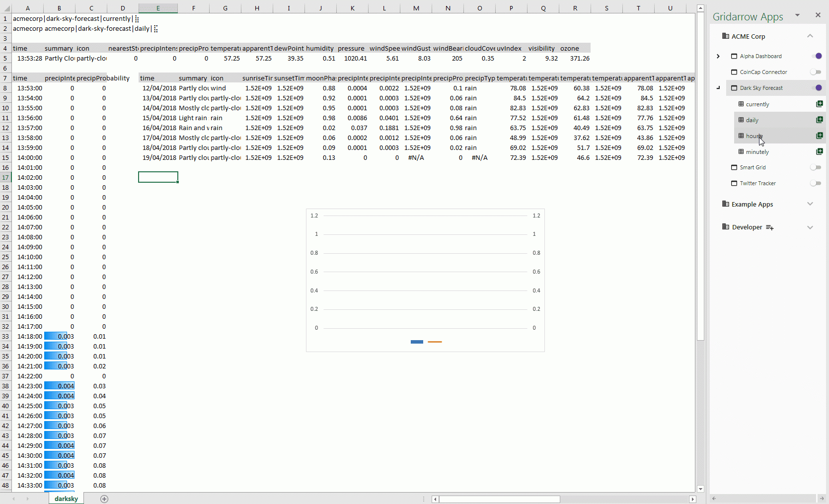Viewport: 829px width, 504px height.
Task: Select the minutely grid item
Action: (757, 152)
